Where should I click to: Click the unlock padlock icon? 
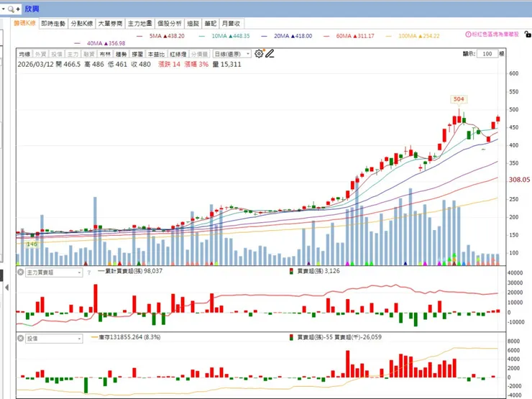528,34
